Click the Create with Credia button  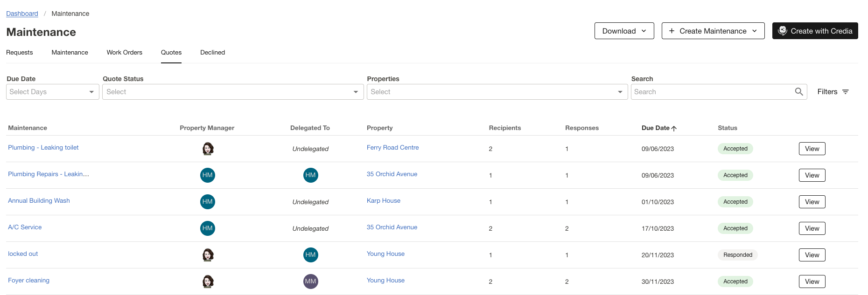[x=815, y=31]
